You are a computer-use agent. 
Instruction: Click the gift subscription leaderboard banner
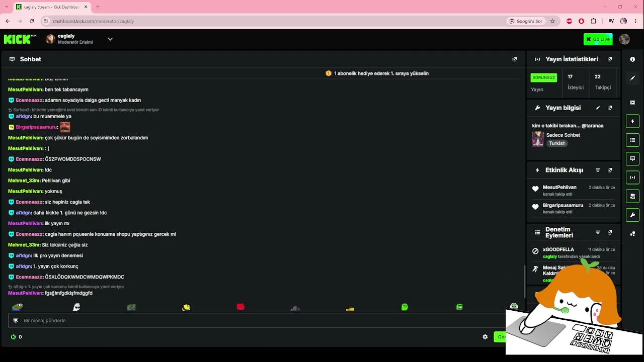click(x=377, y=73)
